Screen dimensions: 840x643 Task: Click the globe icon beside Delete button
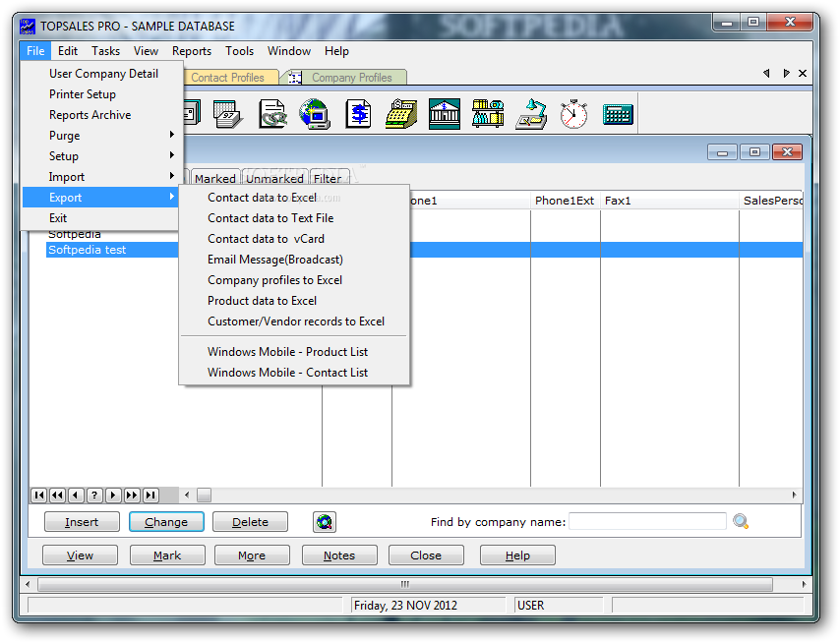click(325, 521)
